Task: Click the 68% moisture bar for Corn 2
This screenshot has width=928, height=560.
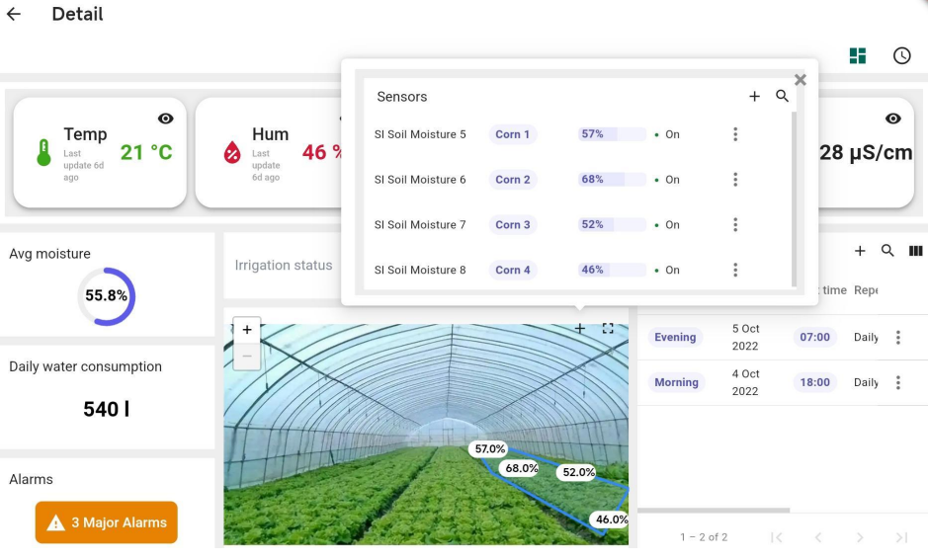Action: click(612, 180)
